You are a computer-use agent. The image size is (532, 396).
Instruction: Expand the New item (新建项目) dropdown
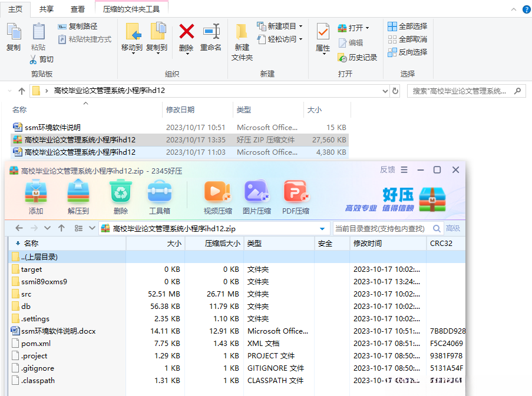pyautogui.click(x=300, y=26)
